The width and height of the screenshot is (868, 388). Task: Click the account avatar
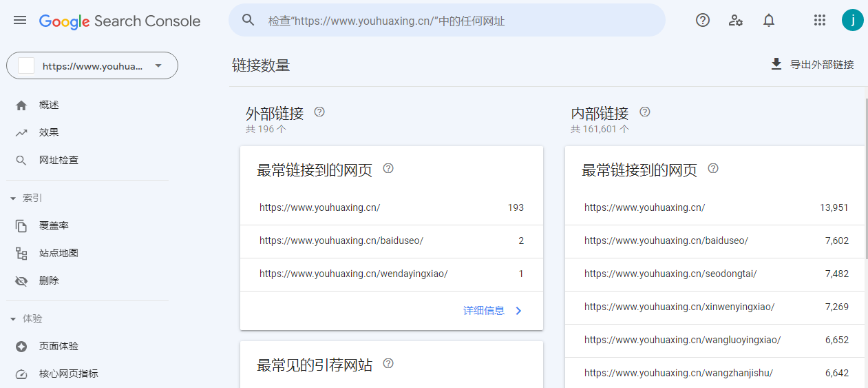(x=852, y=20)
